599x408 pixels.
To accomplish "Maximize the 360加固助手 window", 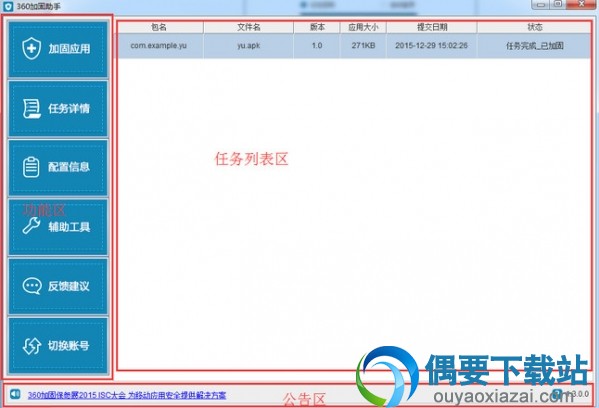I will pos(559,4).
